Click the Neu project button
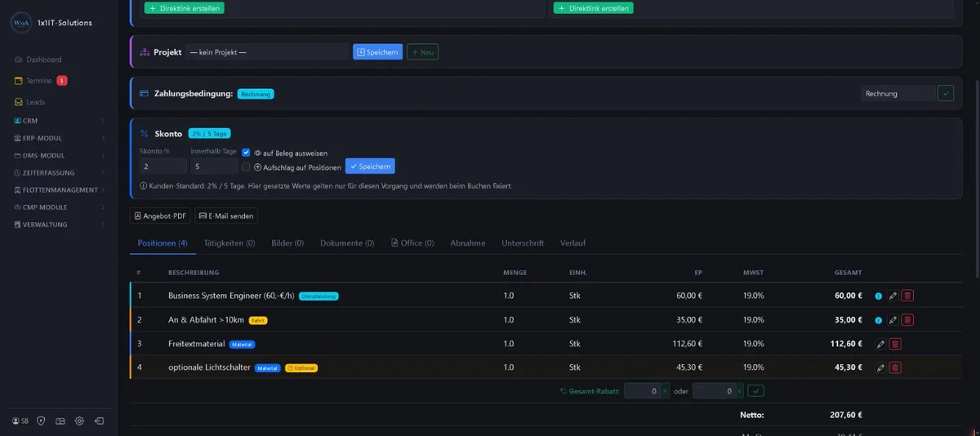Image resolution: width=980 pixels, height=436 pixels. [423, 51]
